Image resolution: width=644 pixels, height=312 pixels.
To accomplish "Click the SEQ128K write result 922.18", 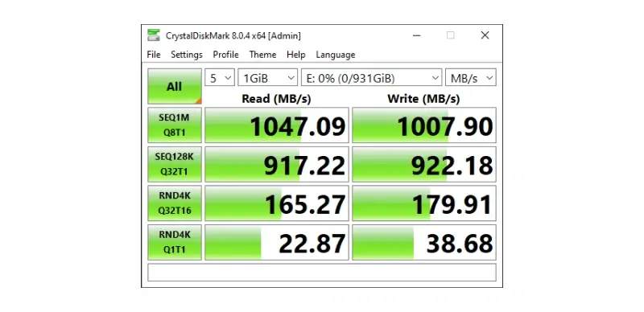I will pos(424,164).
